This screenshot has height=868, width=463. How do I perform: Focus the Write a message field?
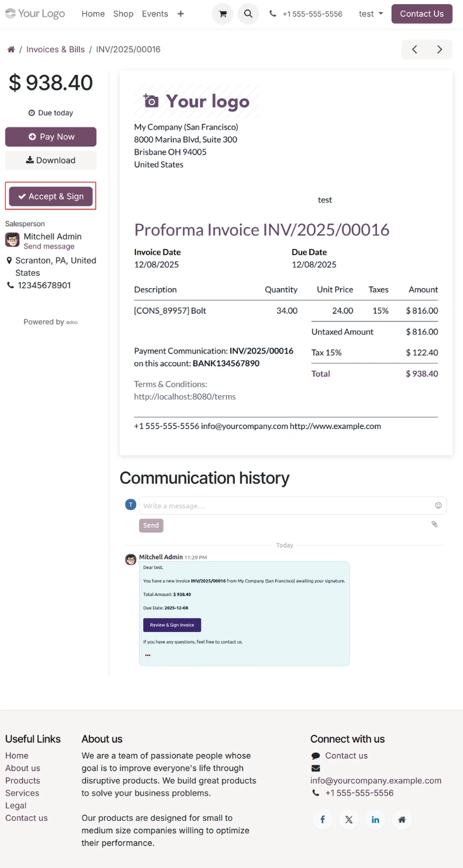point(285,506)
